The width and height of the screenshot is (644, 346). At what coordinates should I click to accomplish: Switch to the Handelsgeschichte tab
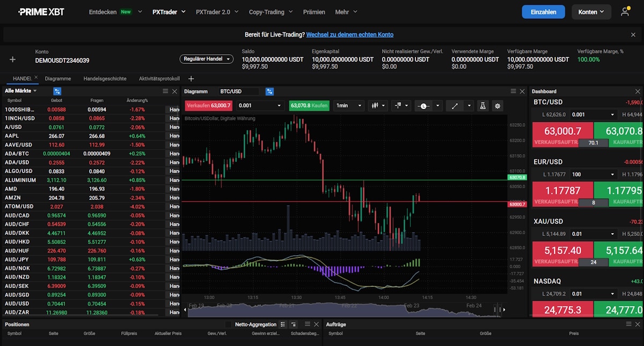(105, 78)
